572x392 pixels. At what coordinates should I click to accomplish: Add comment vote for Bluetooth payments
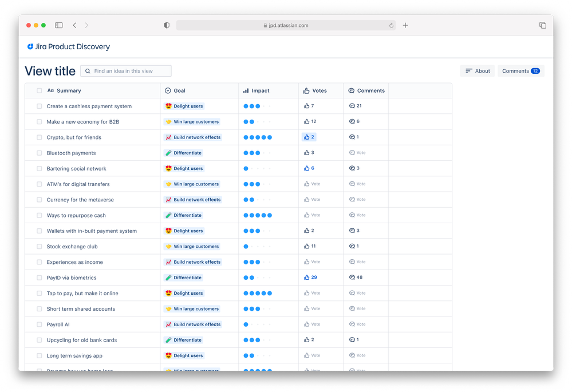coord(357,153)
